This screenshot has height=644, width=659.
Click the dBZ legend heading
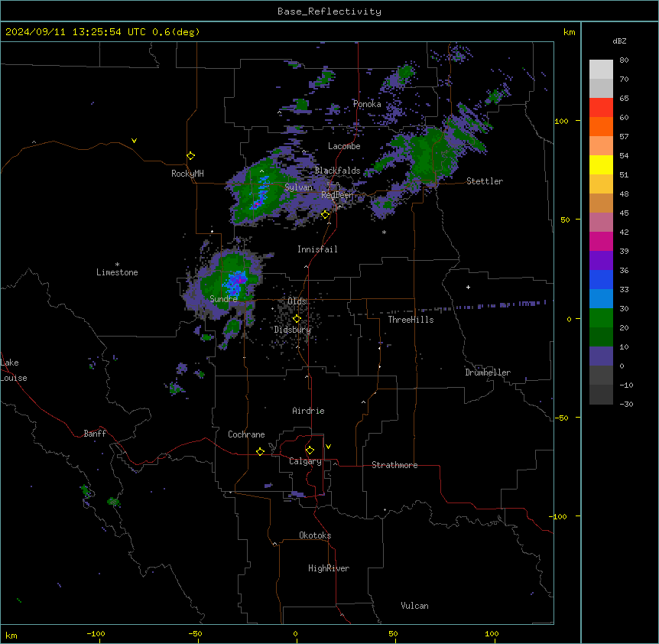tap(619, 41)
